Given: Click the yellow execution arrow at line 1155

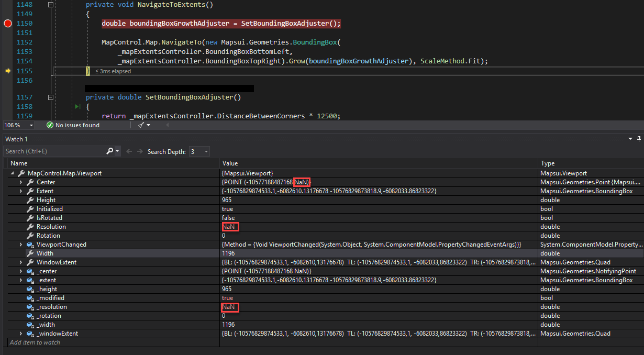Looking at the screenshot, I should pyautogui.click(x=7, y=71).
